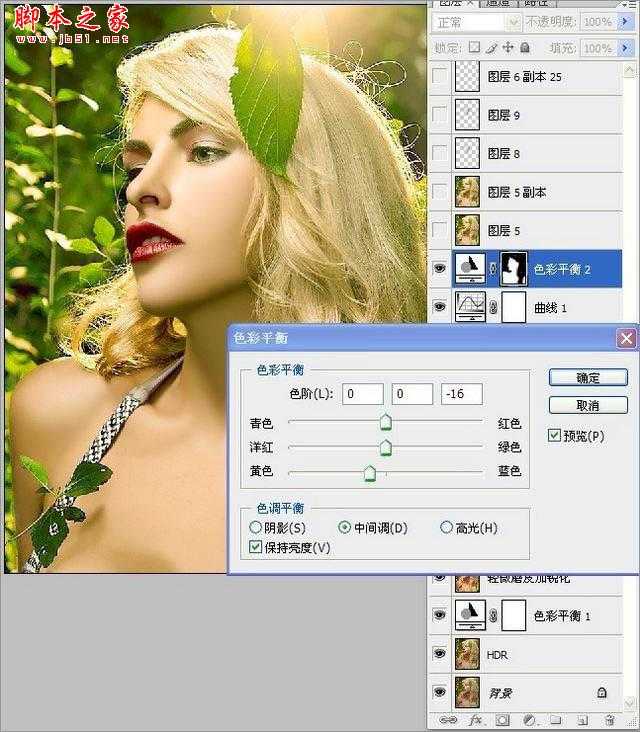Click second 色阶 input field

412,394
